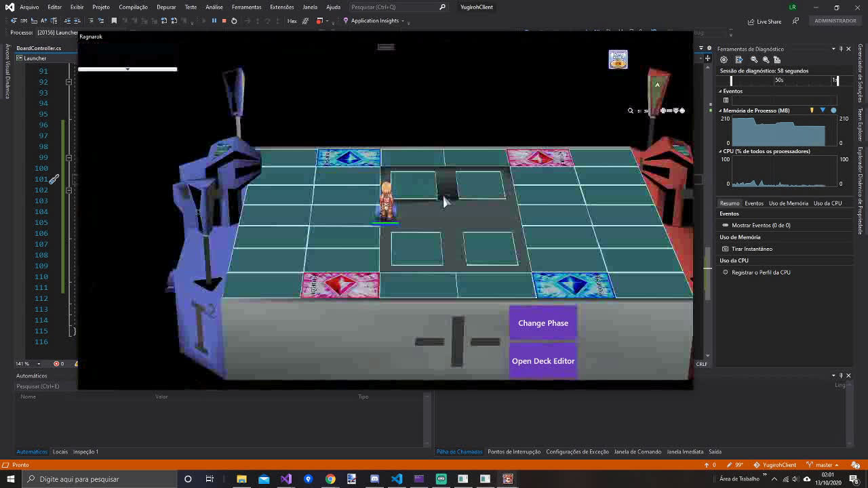Toggle the events pause button in Eventos track
Screen dimensions: 868x488
tap(726, 100)
